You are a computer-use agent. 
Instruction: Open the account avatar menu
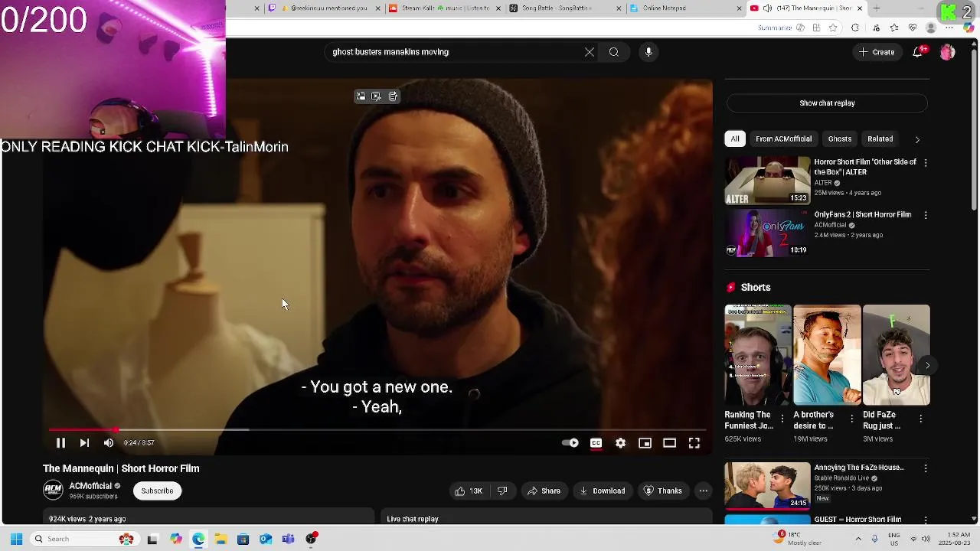[948, 52]
